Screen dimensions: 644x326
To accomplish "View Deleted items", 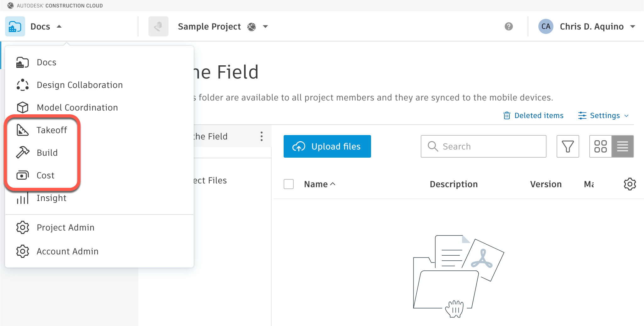I will (538, 115).
